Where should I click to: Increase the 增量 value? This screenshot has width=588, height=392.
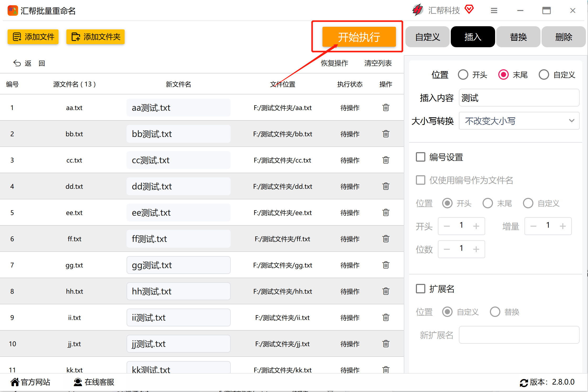click(x=563, y=226)
